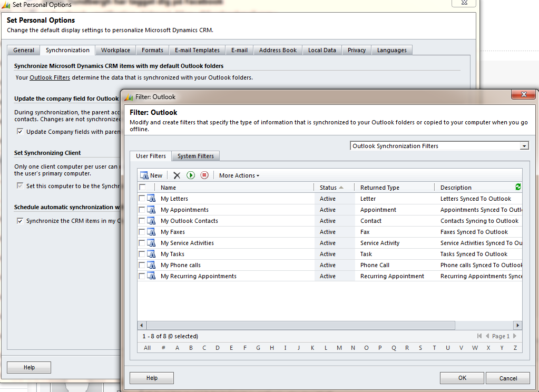The width and height of the screenshot is (539, 392).
Task: Click the scroll-left arrow of filter grid
Action: [142, 325]
